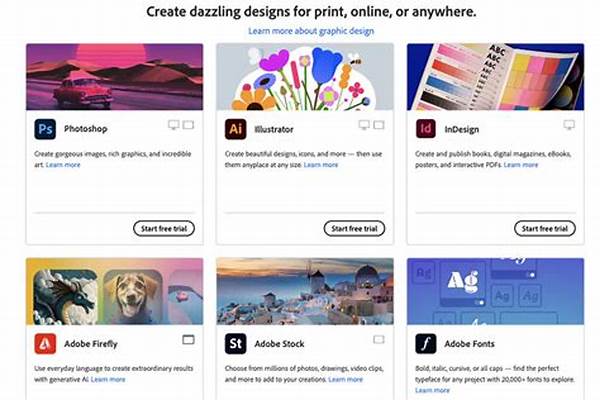Viewport: 600px width, 400px height.
Task: Click the Adobe Firefly app icon
Action: [x=45, y=343]
